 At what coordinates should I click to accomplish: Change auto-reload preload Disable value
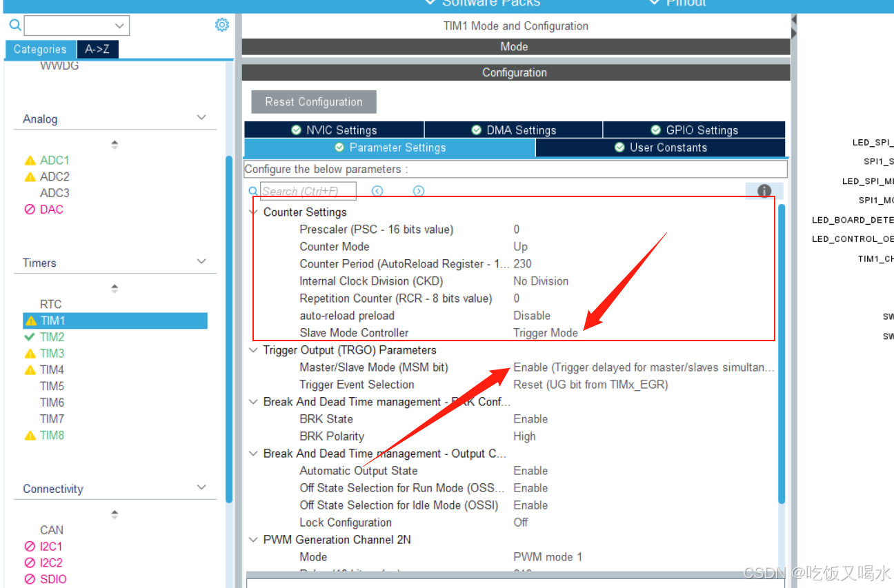pyautogui.click(x=532, y=316)
